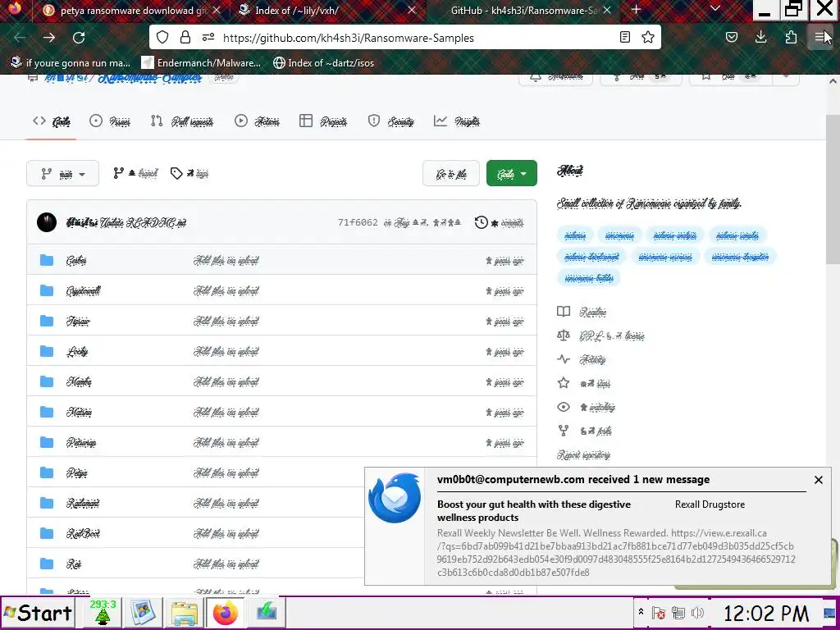Show site security info via padlock icon
The image size is (840, 630).
tap(185, 38)
